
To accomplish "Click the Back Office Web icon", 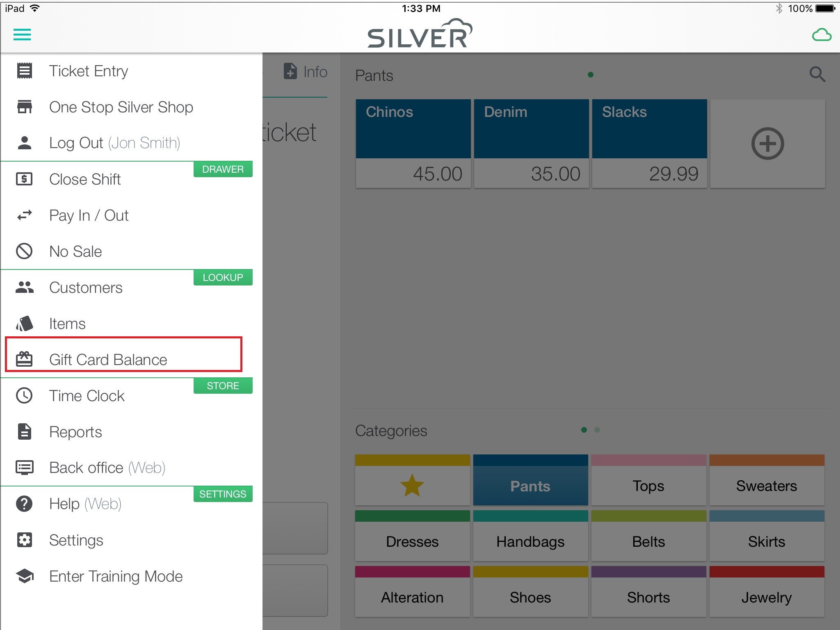I will pos(27,468).
